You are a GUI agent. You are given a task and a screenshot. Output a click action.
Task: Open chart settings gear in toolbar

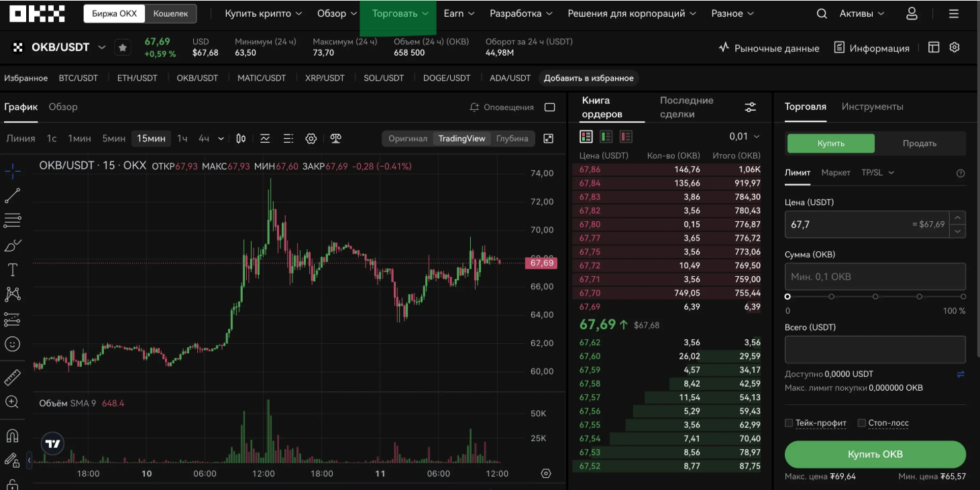[311, 139]
